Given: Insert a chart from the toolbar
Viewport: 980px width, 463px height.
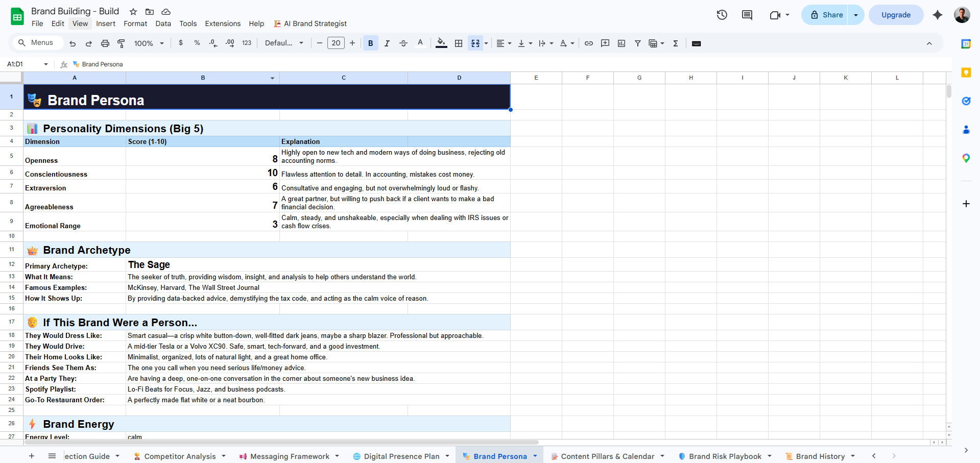Looking at the screenshot, I should pyautogui.click(x=622, y=43).
